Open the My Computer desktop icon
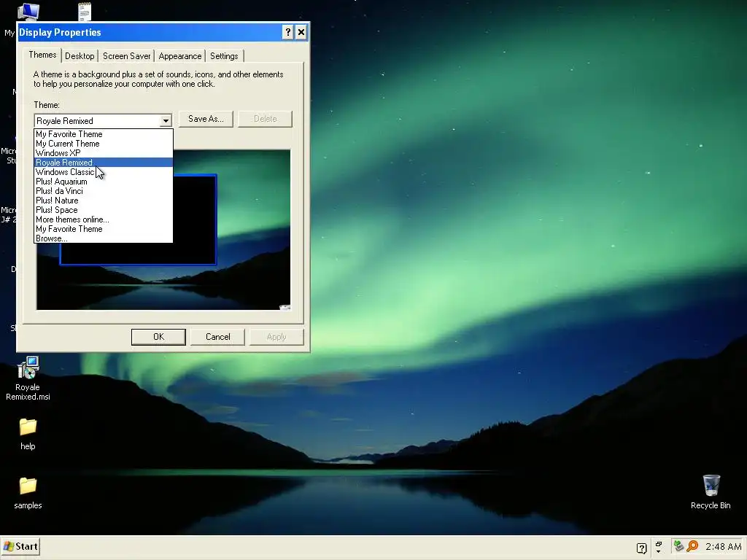The height and width of the screenshot is (560, 747). pyautogui.click(x=28, y=12)
